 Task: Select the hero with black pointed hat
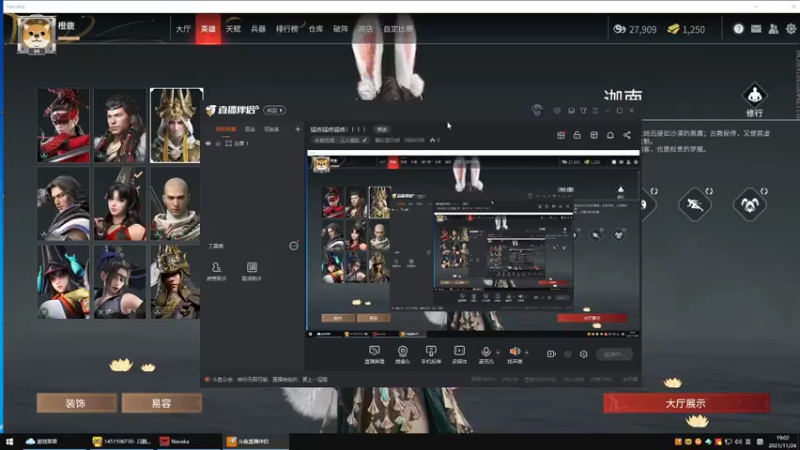tap(63, 282)
